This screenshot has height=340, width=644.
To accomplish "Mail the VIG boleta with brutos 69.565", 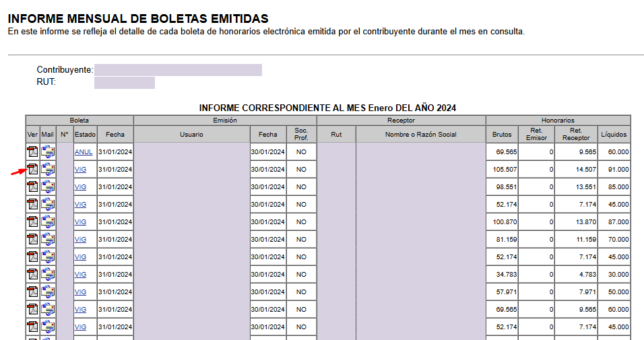I will coord(48,309).
